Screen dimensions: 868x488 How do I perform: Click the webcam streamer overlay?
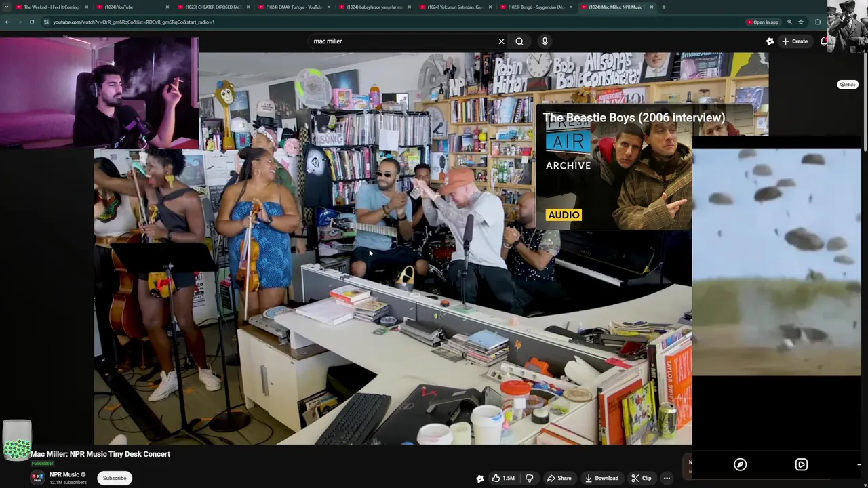click(99, 93)
